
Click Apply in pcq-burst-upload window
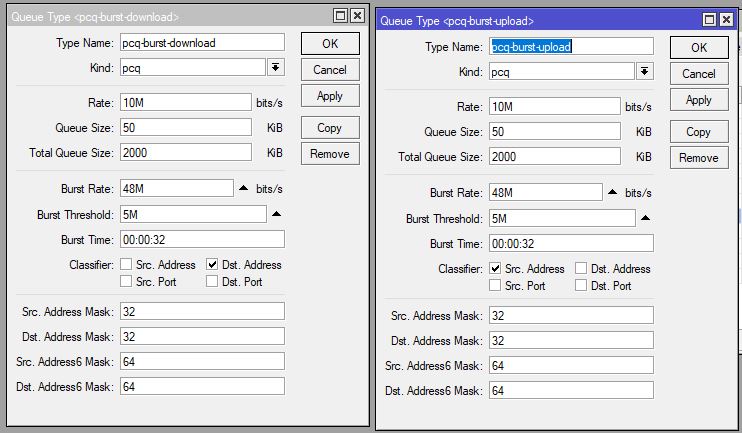coord(699,99)
